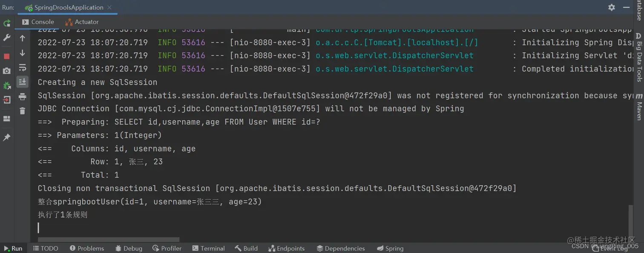
Task: Stop the running application with the red square
Action: tap(7, 56)
